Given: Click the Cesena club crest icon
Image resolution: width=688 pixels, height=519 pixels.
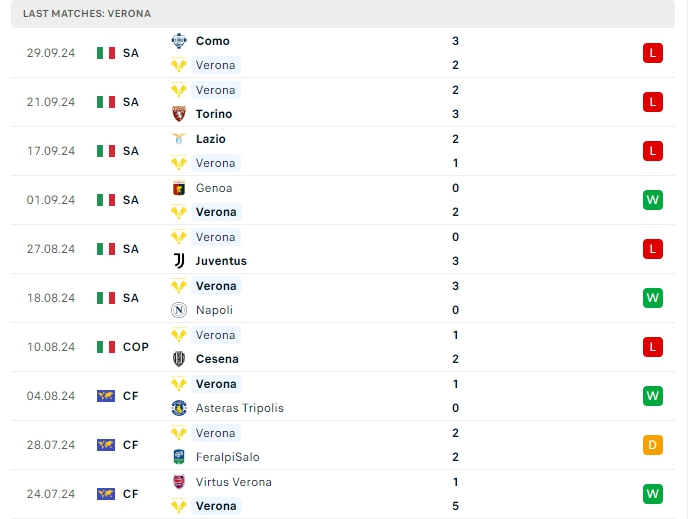Looking at the screenshot, I should pos(179,359).
